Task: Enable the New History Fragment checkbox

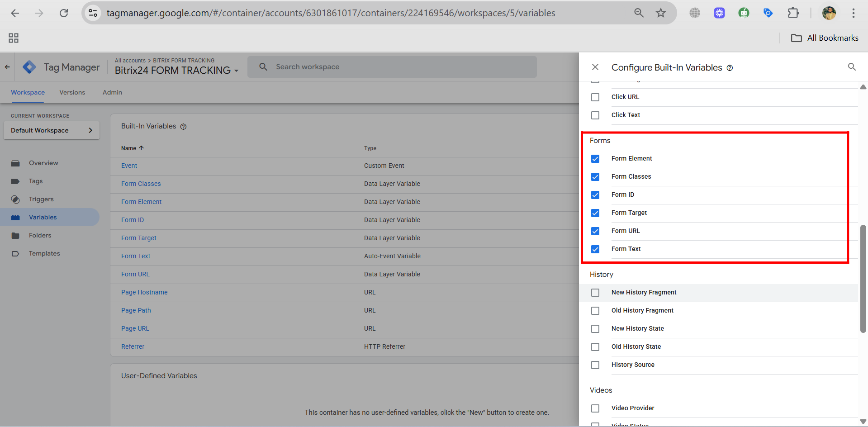Action: [x=595, y=293]
